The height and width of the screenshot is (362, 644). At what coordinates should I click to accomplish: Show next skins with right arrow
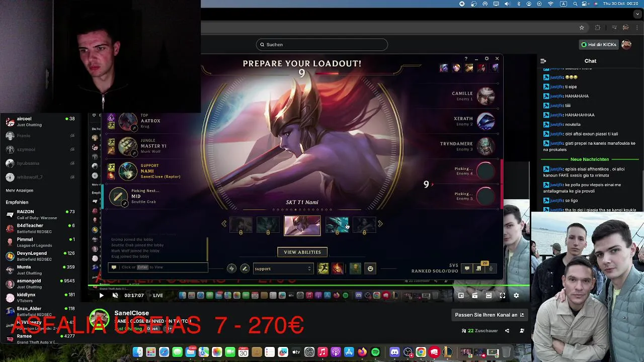[380, 224]
